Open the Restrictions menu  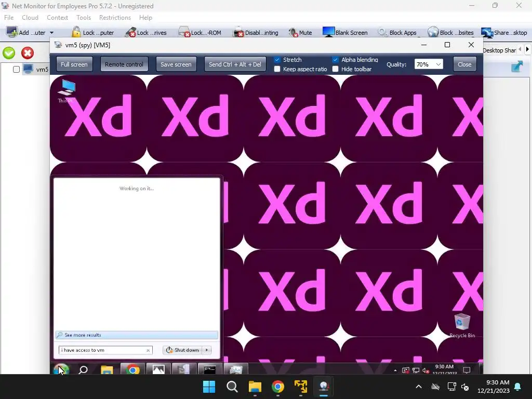point(115,17)
